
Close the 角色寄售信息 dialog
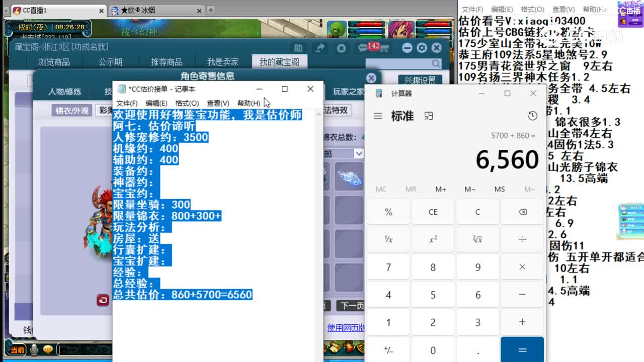(371, 78)
